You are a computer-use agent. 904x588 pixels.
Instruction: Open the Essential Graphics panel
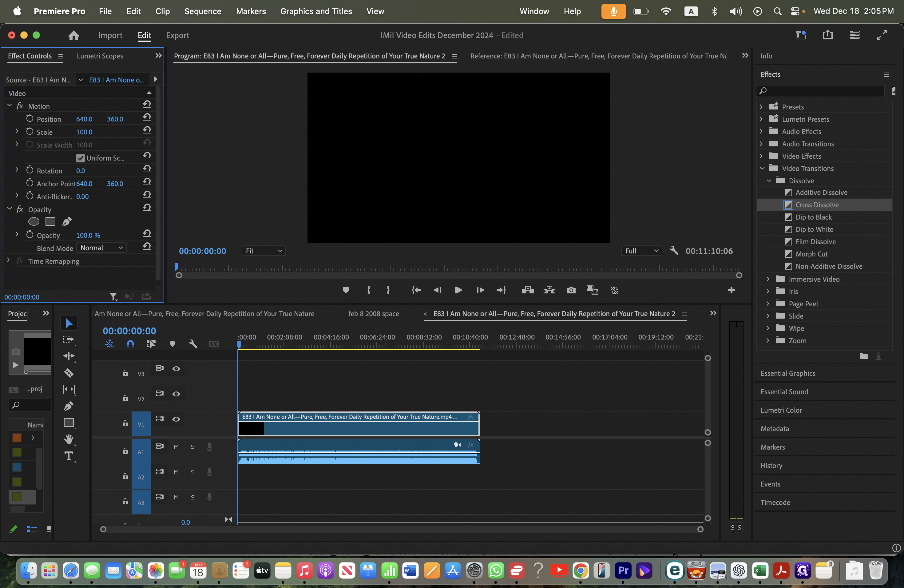[x=788, y=373]
